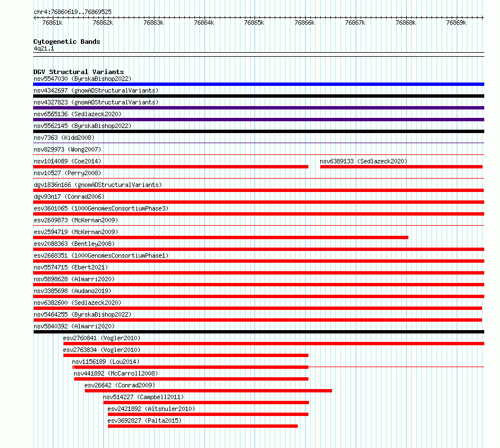Click the ruler's left arrow end
500x448 pixels.
(35, 17)
